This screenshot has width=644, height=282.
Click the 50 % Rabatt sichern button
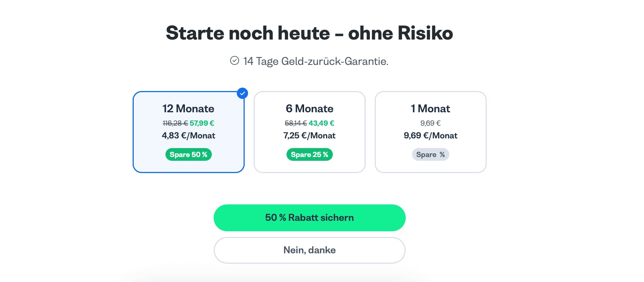309,217
